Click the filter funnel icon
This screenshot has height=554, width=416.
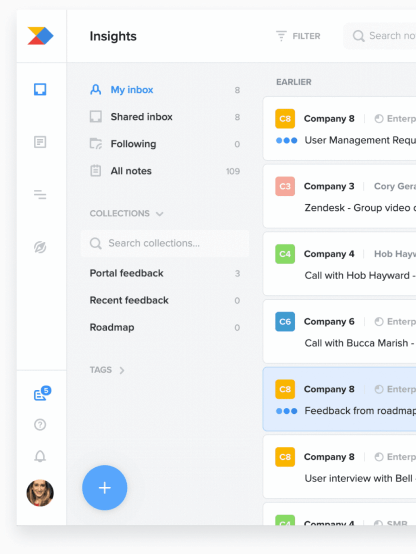pos(281,36)
